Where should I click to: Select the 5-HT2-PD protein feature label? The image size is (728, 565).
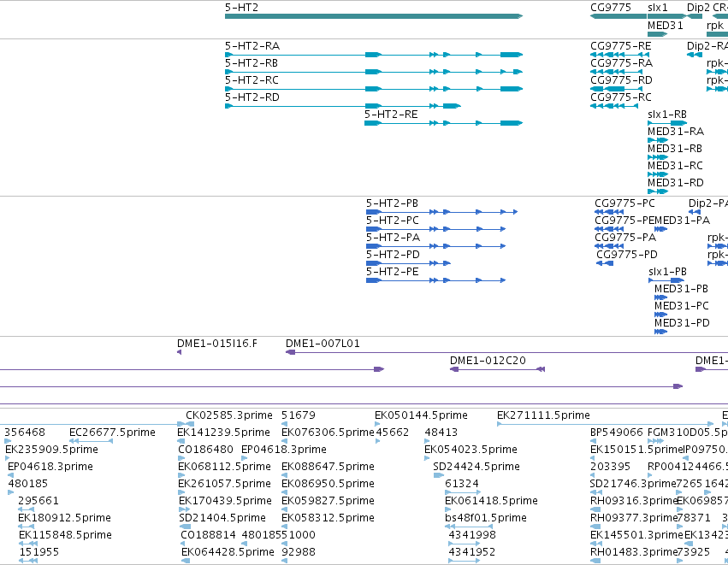(393, 255)
